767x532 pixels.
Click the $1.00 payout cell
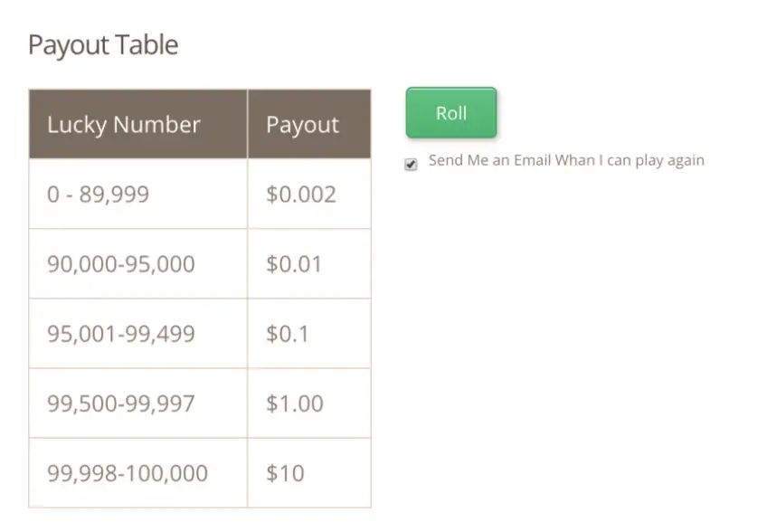tap(309, 404)
